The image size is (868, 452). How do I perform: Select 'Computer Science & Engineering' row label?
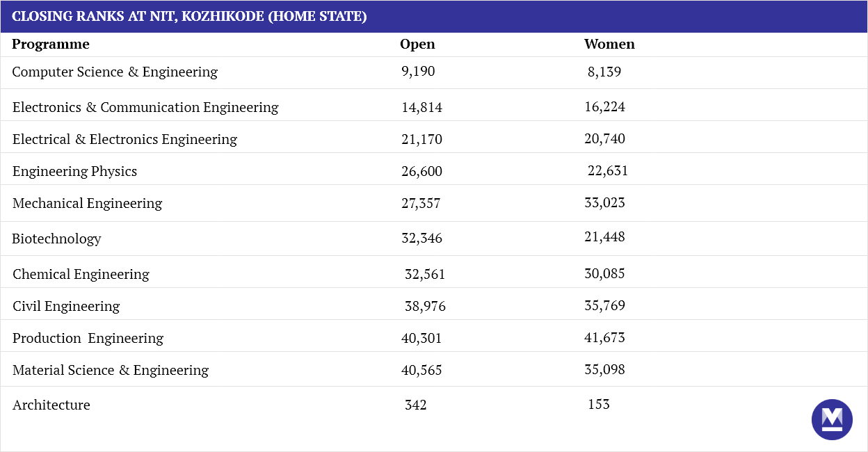pyautogui.click(x=115, y=72)
